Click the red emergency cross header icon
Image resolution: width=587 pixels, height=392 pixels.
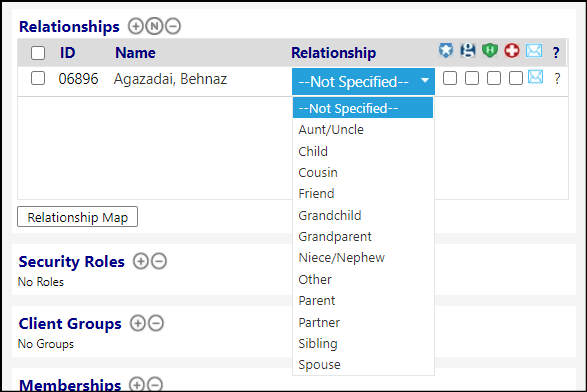click(512, 51)
